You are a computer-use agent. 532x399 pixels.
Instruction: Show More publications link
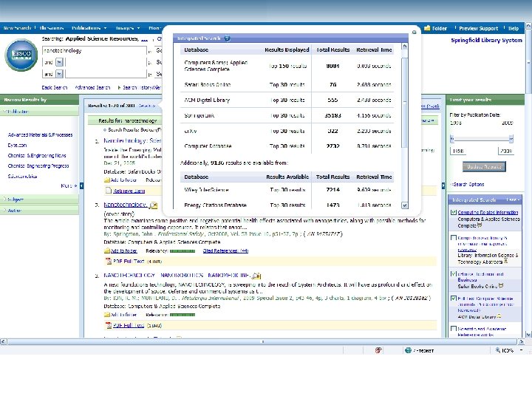69,185
